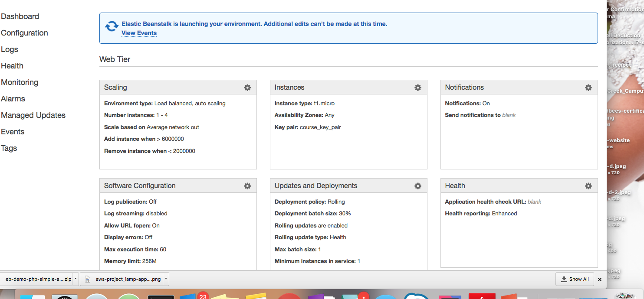Click 'Log streaming: disabled' text
Viewport: 644px width, 299px height.
click(x=136, y=214)
